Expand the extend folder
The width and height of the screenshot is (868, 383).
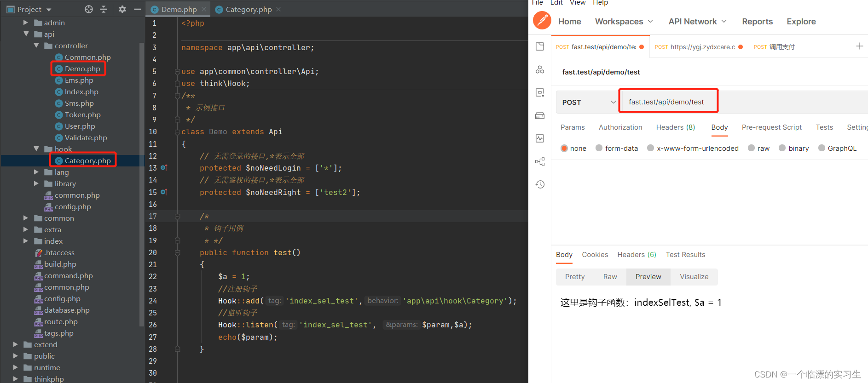[x=15, y=344]
